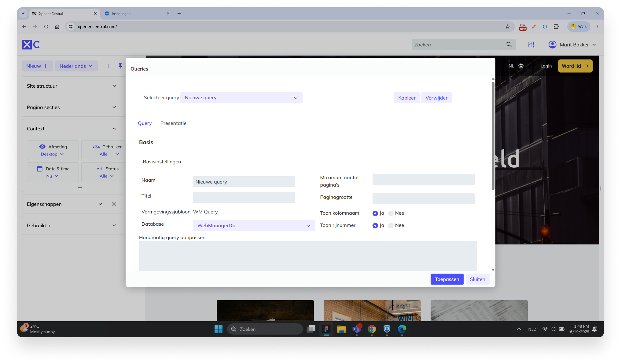Viewport: 621px width, 364px height.
Task: Open the Date & time Nu dropdown
Action: (x=52, y=176)
